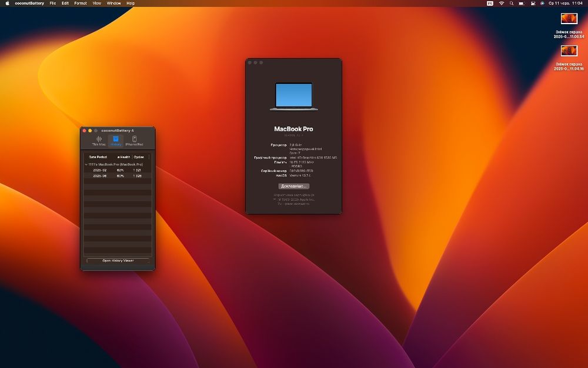Open the Edit menu
This screenshot has width=588, height=368.
coord(65,3)
